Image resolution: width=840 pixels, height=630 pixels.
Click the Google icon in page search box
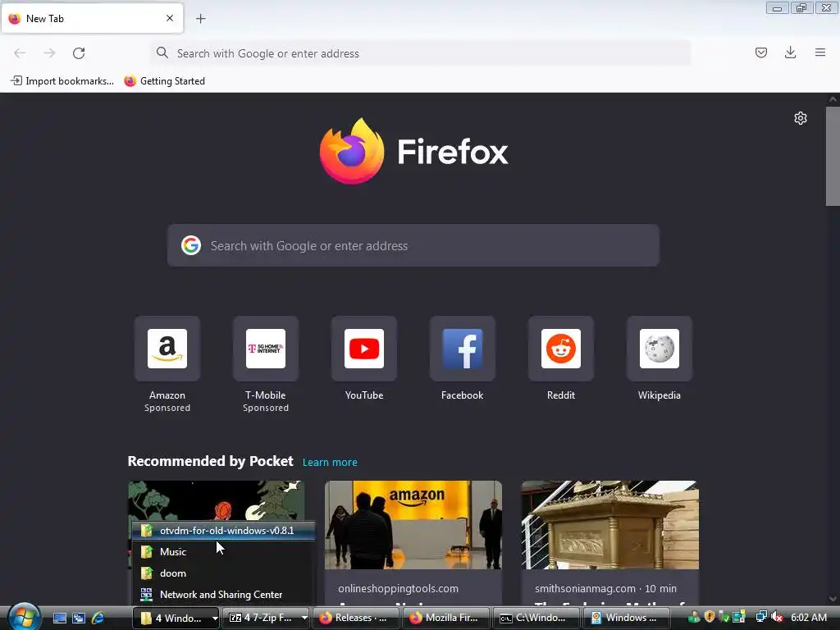190,245
